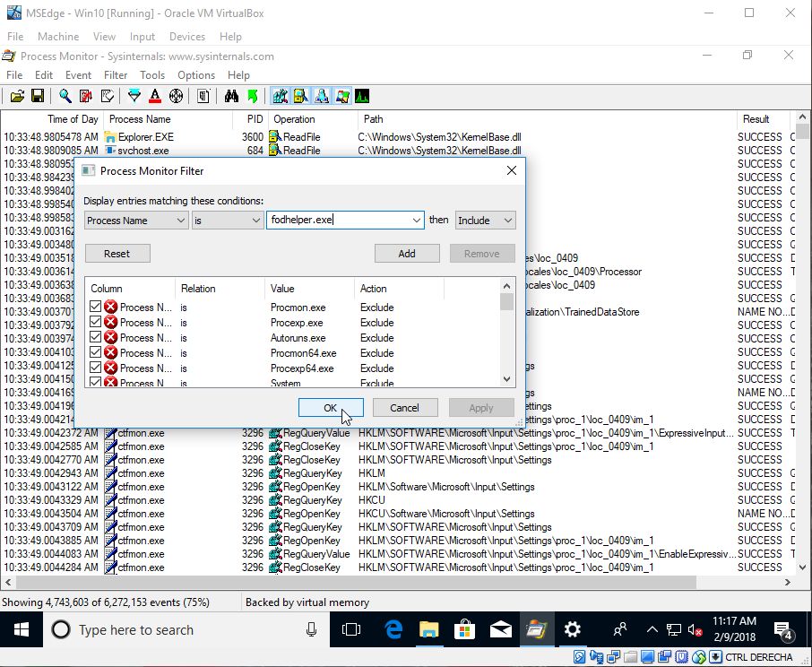Toggle Capture with the magnifying glass icon
The width and height of the screenshot is (812, 667).
point(65,96)
